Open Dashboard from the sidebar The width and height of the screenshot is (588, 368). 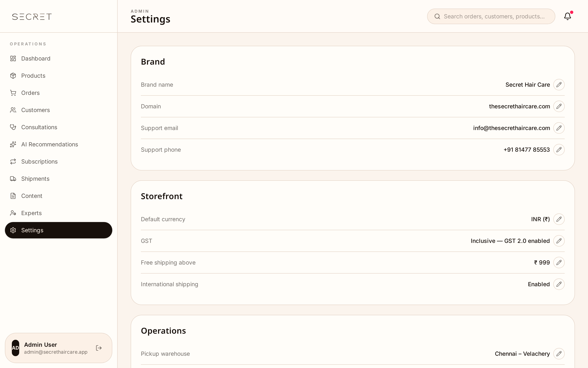[59, 58]
